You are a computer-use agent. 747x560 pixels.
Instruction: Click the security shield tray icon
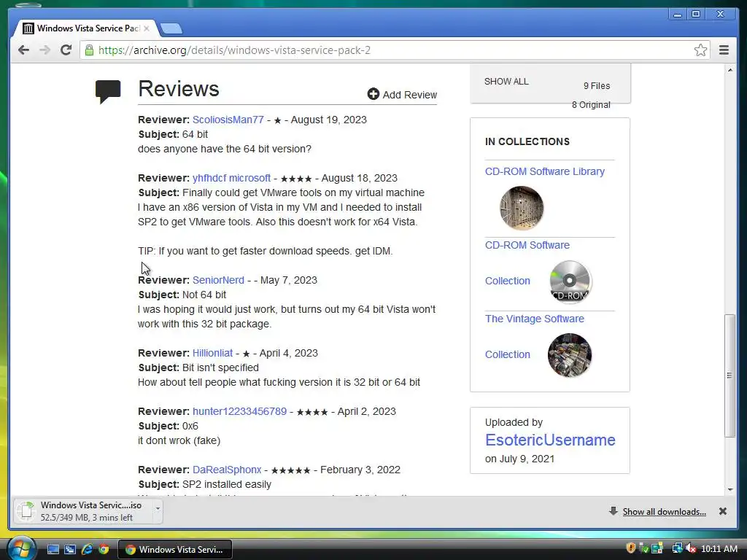(x=631, y=548)
